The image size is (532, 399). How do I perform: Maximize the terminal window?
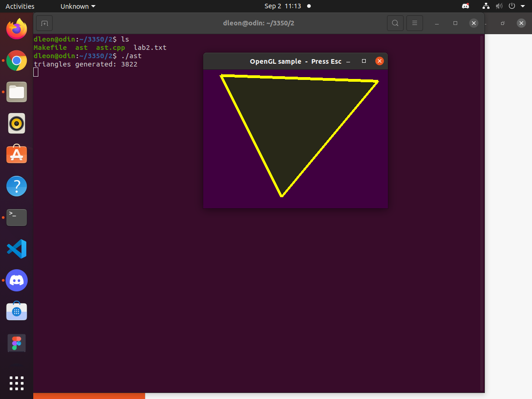point(455,23)
